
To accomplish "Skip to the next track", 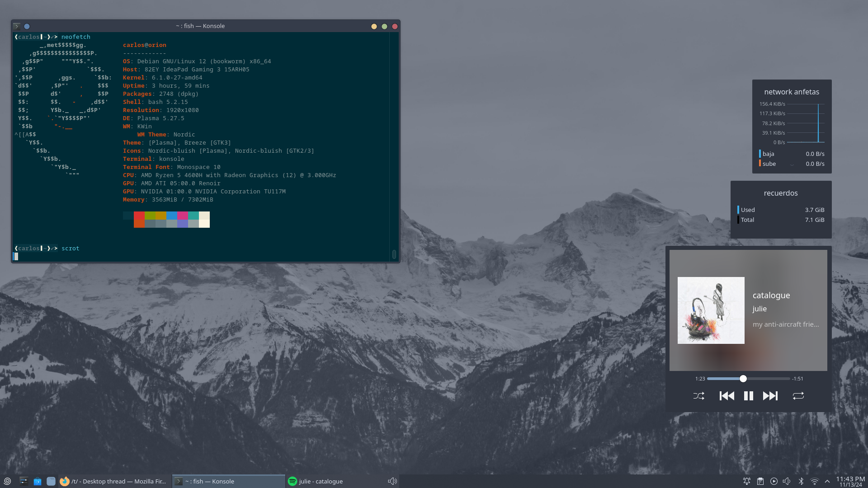I will [770, 396].
